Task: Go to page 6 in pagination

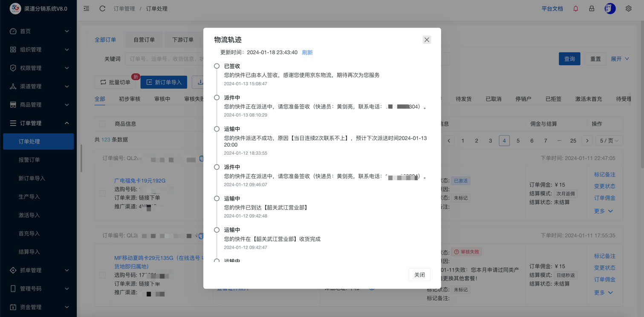Action: coord(531,141)
